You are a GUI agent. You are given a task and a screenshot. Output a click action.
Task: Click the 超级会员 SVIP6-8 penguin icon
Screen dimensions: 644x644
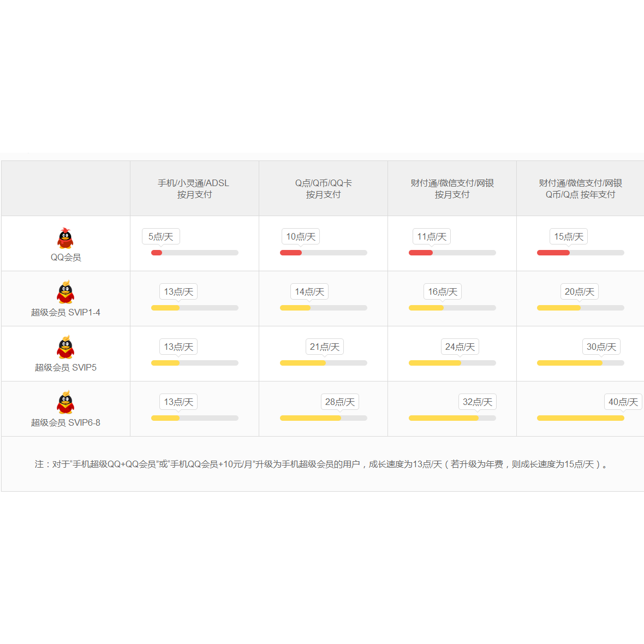click(x=65, y=403)
